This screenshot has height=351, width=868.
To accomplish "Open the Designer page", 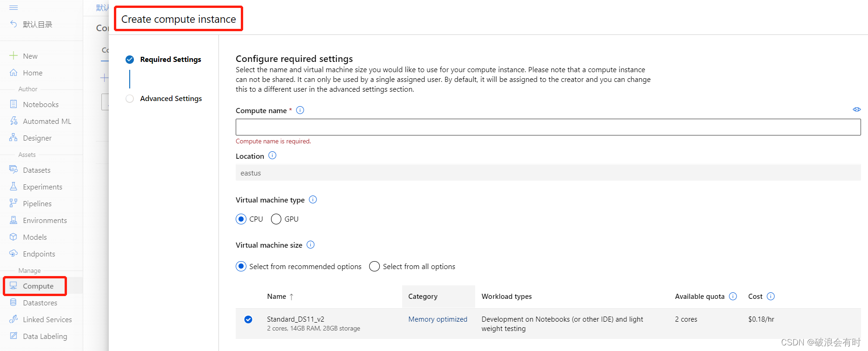I will [37, 138].
